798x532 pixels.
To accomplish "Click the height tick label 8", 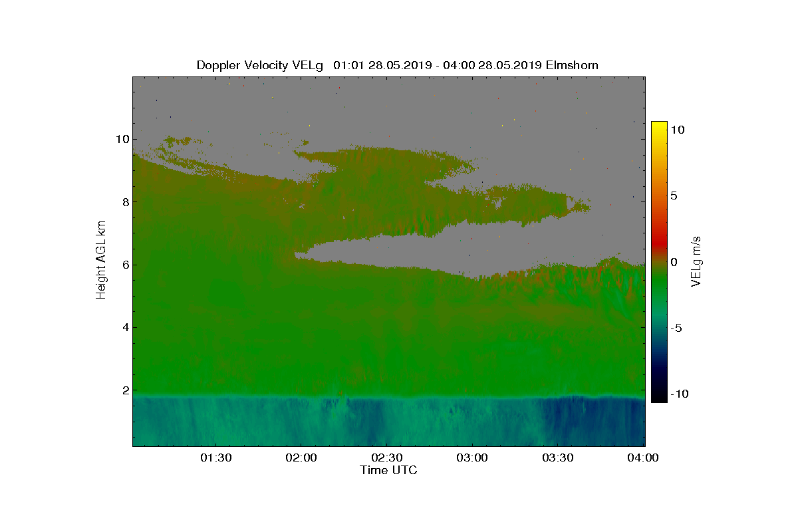I will tap(125, 201).
